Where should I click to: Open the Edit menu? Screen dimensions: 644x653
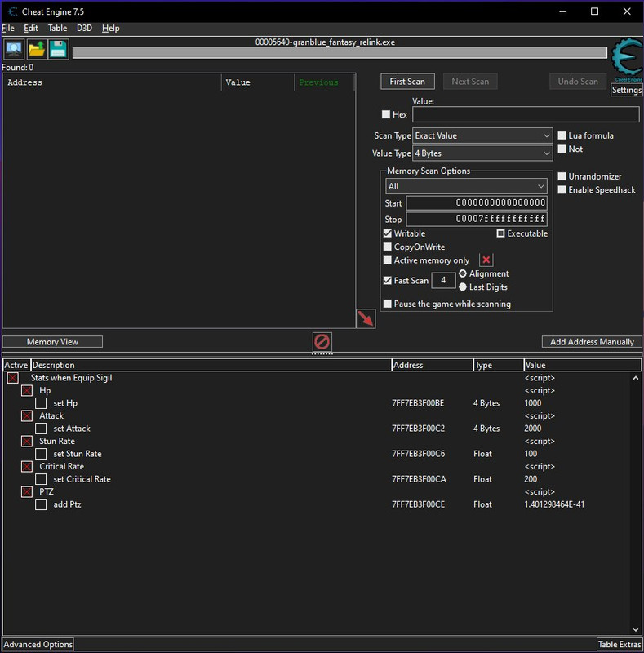[x=31, y=28]
